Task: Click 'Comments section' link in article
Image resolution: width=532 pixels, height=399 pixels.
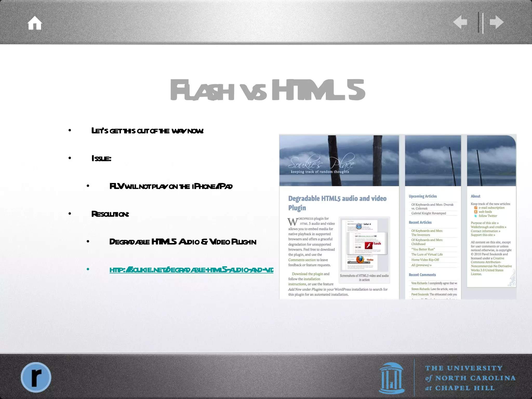Action: [x=302, y=260]
